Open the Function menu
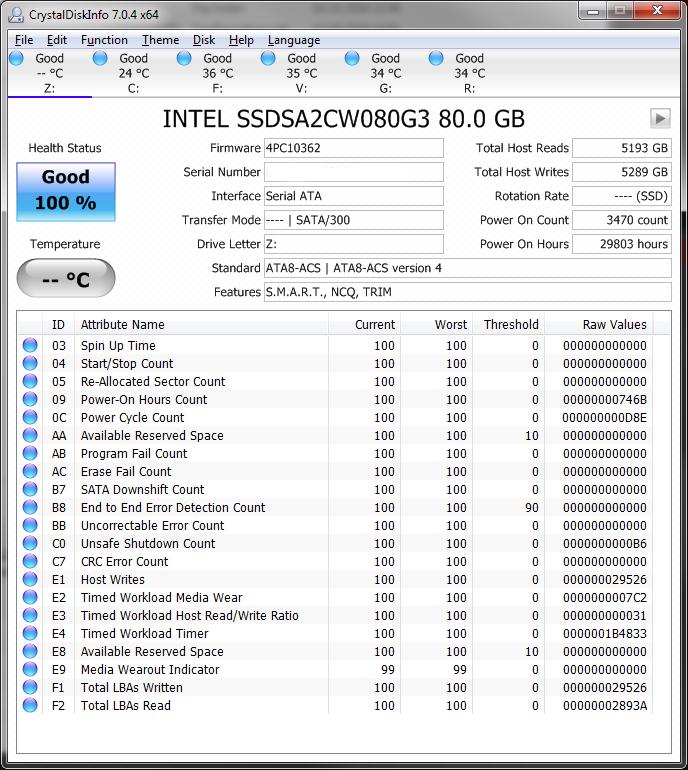This screenshot has width=688, height=770. coord(104,40)
